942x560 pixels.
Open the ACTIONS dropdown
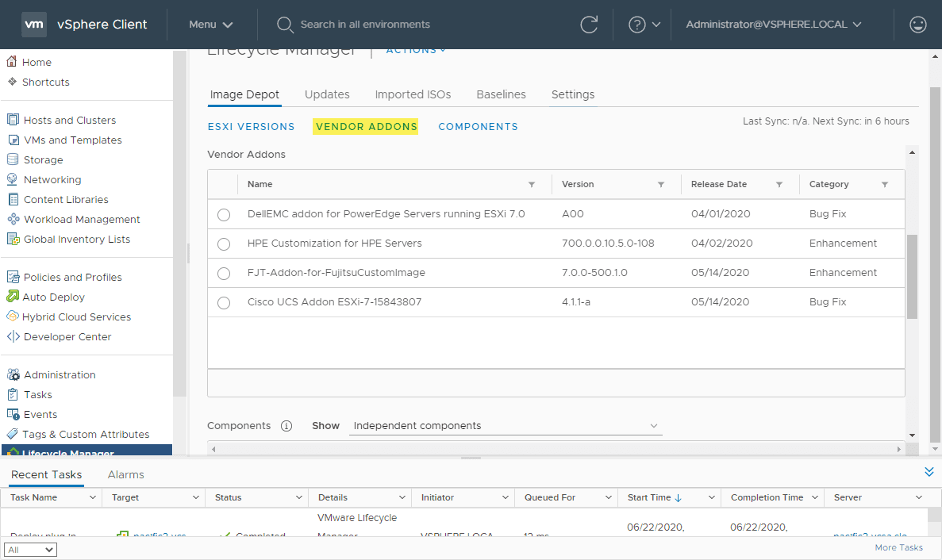(413, 49)
